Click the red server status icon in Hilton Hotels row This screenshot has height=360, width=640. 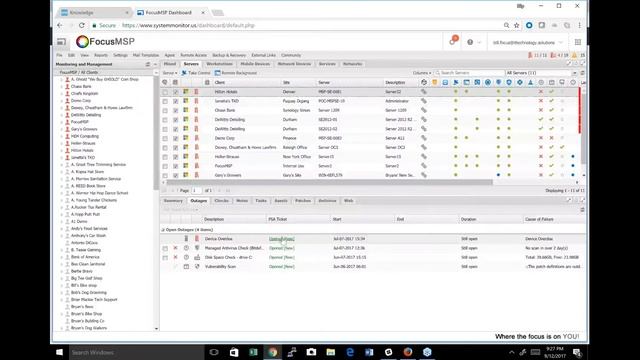point(196,92)
